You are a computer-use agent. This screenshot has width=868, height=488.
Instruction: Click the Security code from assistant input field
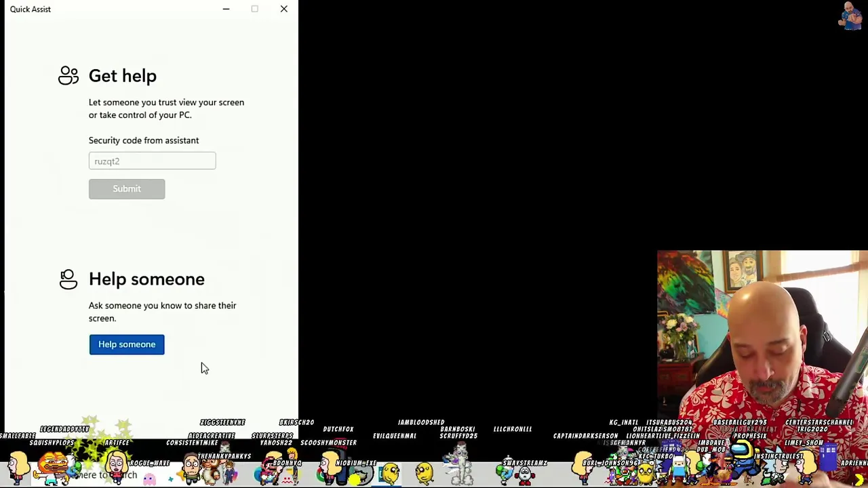coord(152,161)
